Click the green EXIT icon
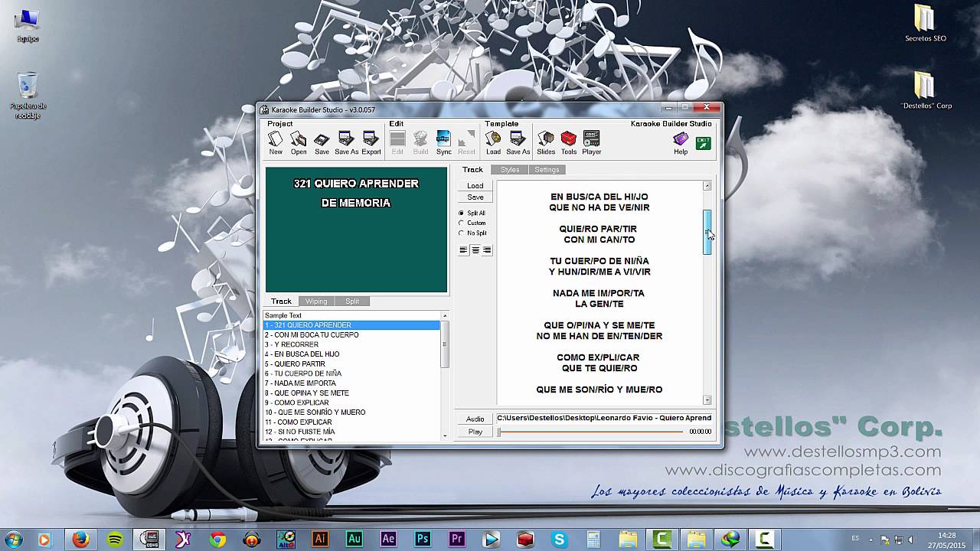Image resolution: width=980 pixels, height=551 pixels. tap(703, 142)
